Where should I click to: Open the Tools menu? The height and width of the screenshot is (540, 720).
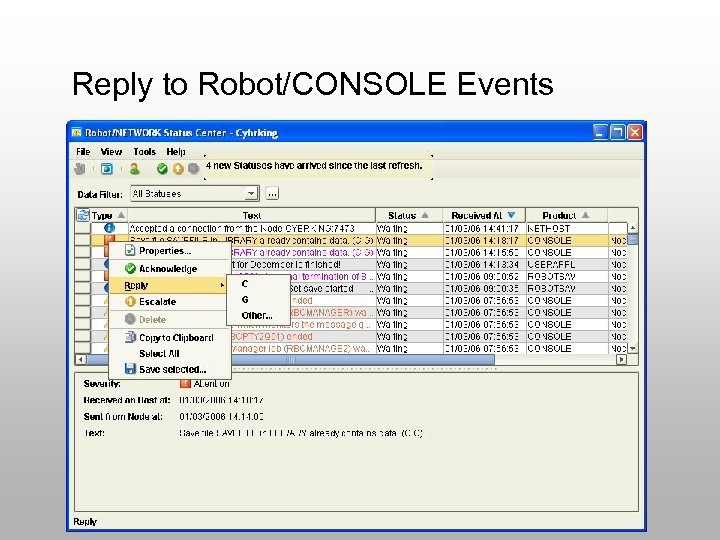(145, 152)
